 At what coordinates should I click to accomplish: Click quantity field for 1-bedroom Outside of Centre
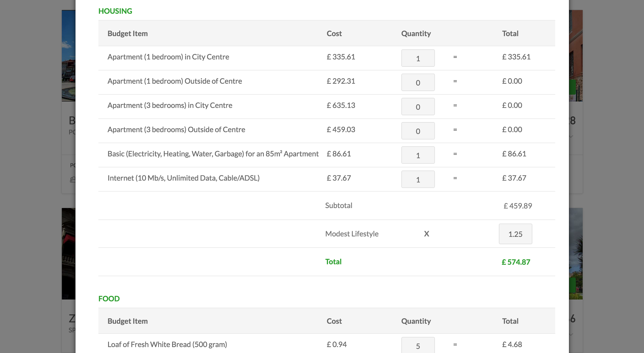(x=418, y=83)
